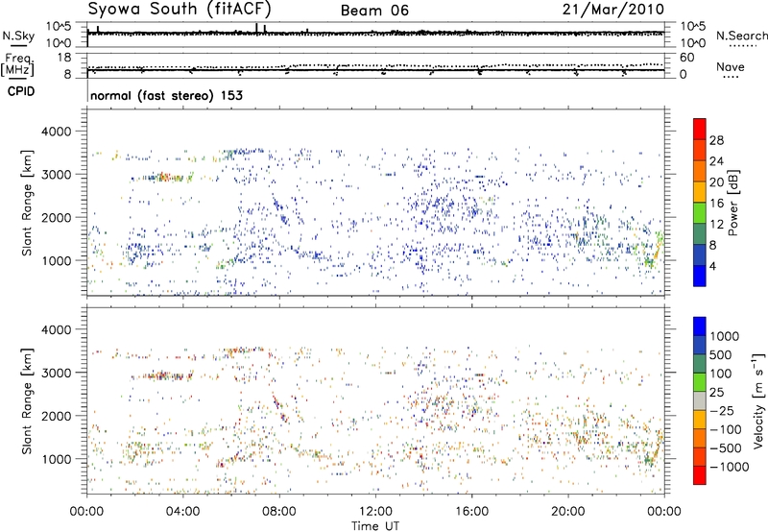
Task: Click the red top segment of the Power color bar
Action: [700, 129]
